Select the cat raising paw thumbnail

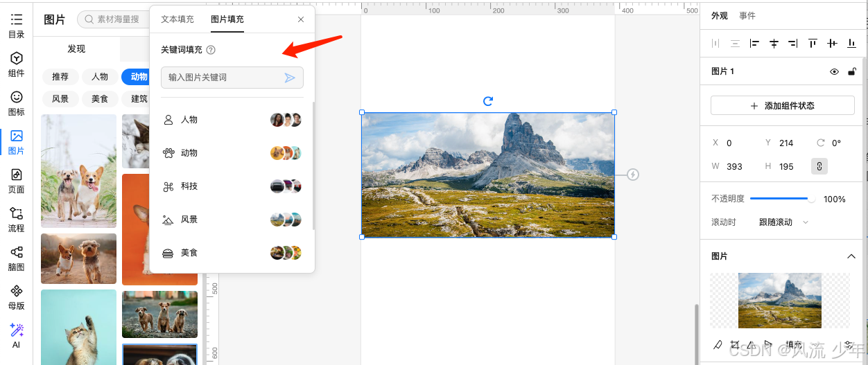pyautogui.click(x=79, y=327)
